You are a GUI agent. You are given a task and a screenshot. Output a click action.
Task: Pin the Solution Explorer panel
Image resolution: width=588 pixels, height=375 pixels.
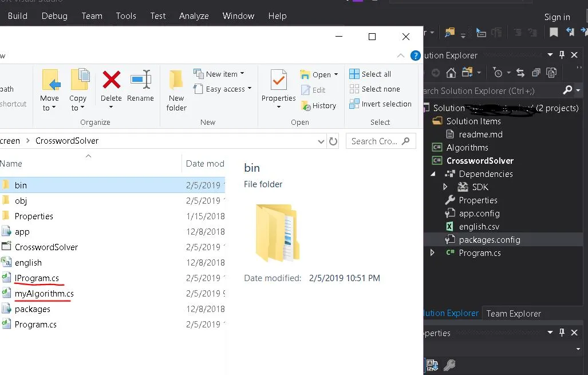562,55
